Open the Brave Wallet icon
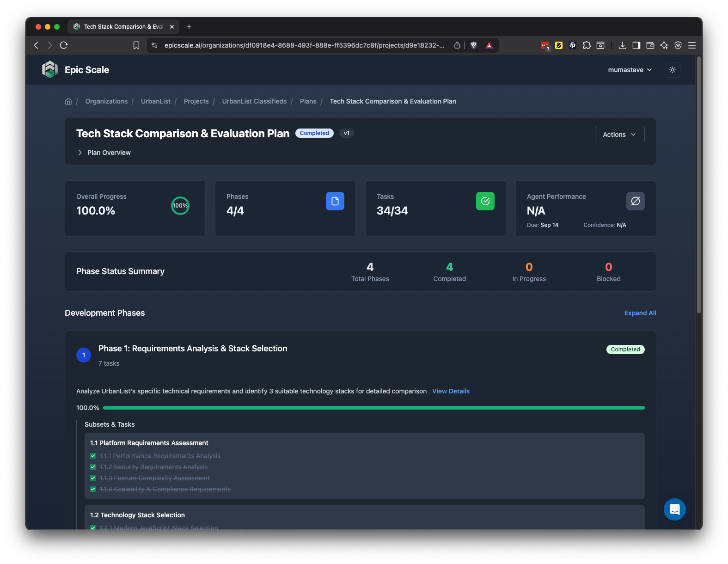Screen dimensions: 728x564 coord(650,45)
